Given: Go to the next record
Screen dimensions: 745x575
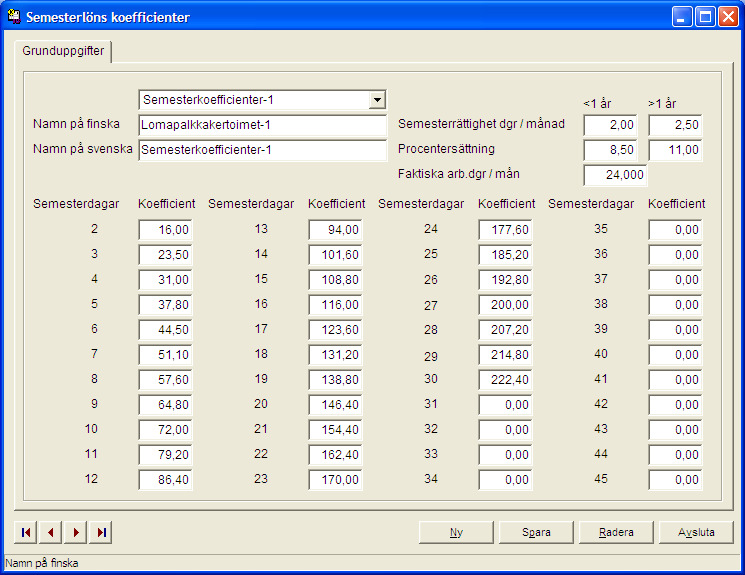Looking at the screenshot, I should coord(76,532).
